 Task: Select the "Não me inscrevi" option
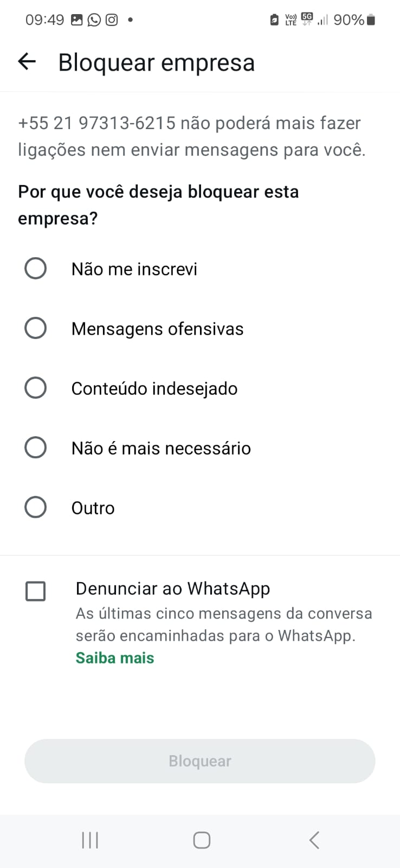click(36, 269)
